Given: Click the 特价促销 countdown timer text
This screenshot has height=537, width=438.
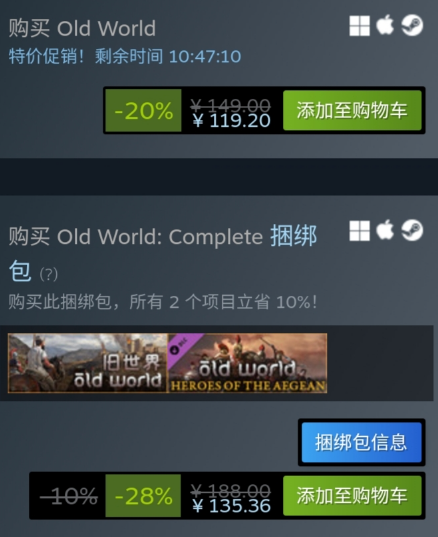Looking at the screenshot, I should pos(125,56).
